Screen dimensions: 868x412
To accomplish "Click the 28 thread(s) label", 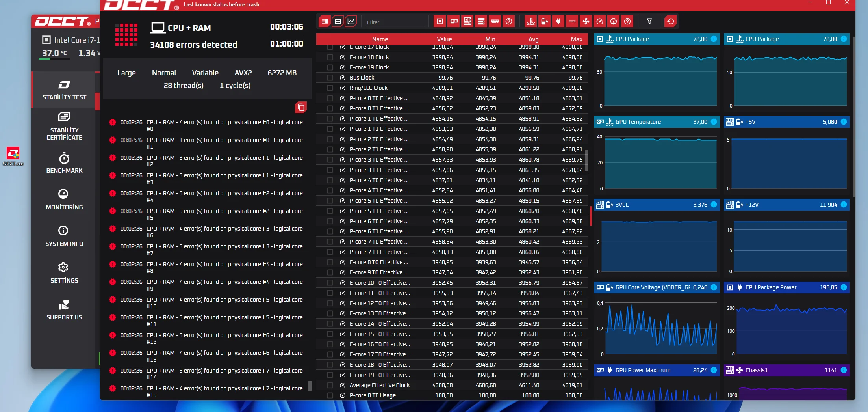I will (x=184, y=85).
